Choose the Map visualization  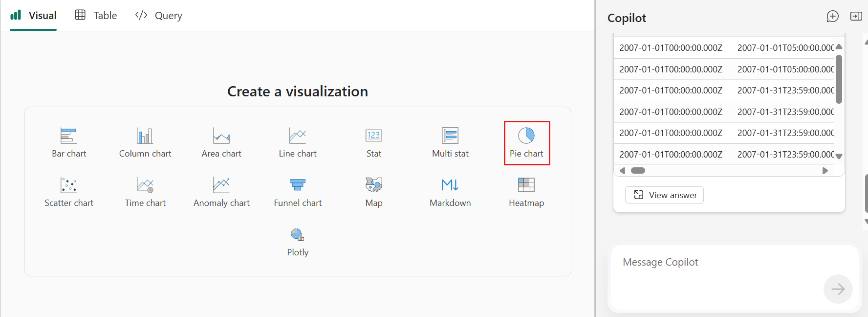tap(374, 192)
